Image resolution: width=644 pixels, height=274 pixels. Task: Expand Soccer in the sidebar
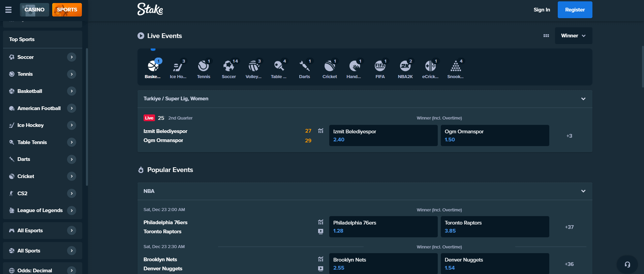point(71,57)
